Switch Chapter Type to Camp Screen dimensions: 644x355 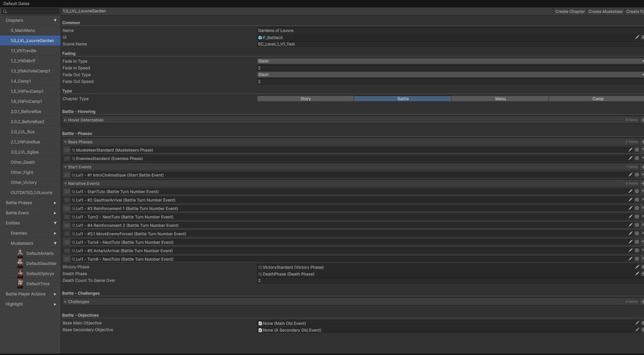coord(597,99)
